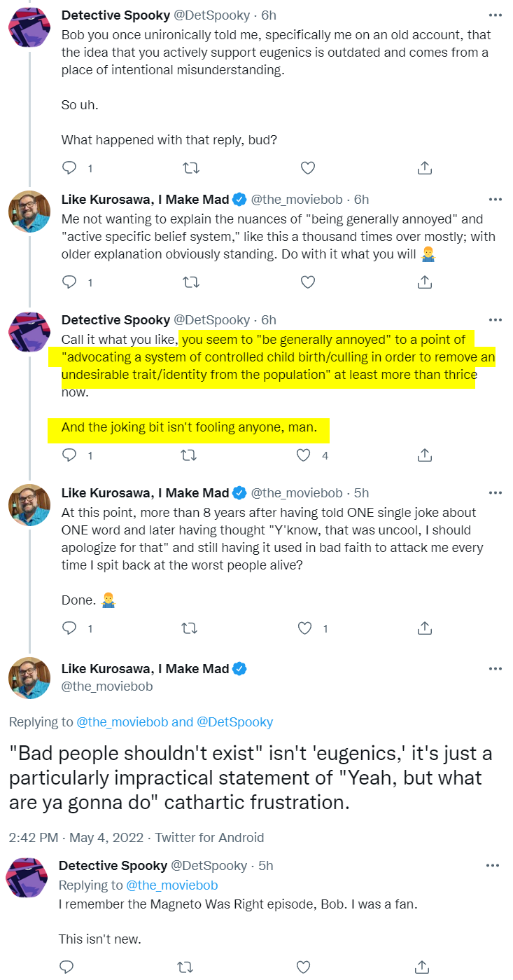Like the tweet with 4 likes

tap(304, 455)
